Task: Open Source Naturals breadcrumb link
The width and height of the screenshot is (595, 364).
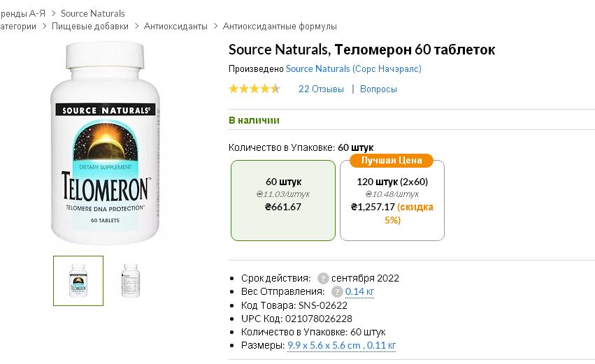Action: (x=92, y=14)
